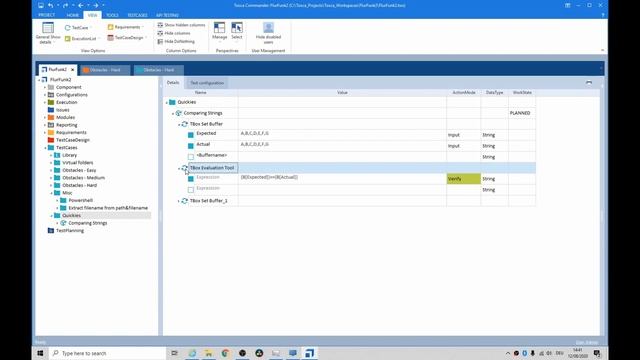The image size is (640, 360).
Task: Click the collapse panel icon at details top right
Action: tap(589, 82)
